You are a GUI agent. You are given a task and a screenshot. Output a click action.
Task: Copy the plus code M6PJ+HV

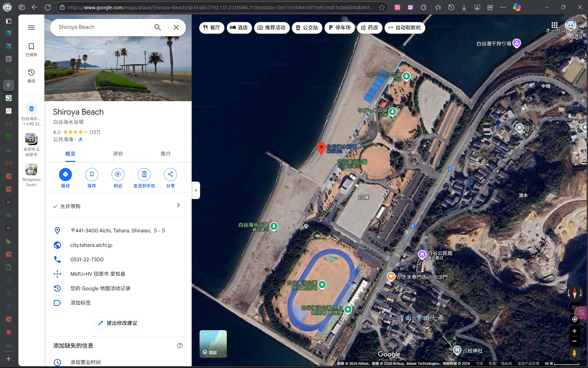(x=98, y=274)
